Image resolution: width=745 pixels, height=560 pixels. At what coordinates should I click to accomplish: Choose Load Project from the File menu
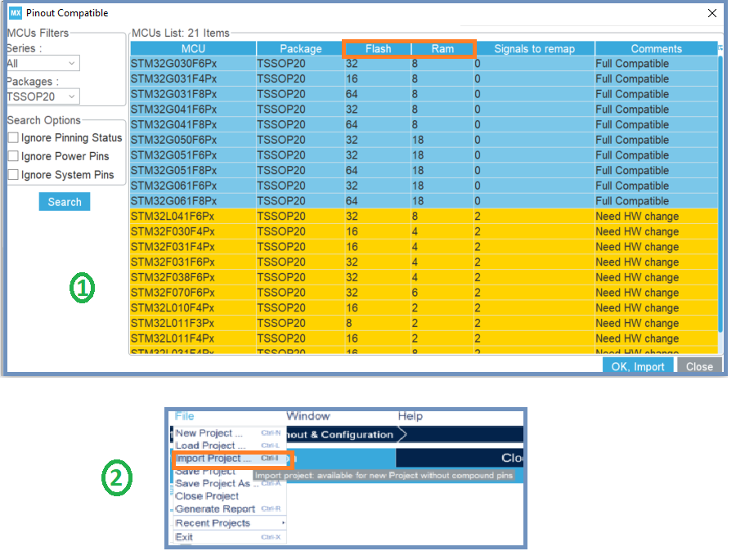click(x=228, y=446)
